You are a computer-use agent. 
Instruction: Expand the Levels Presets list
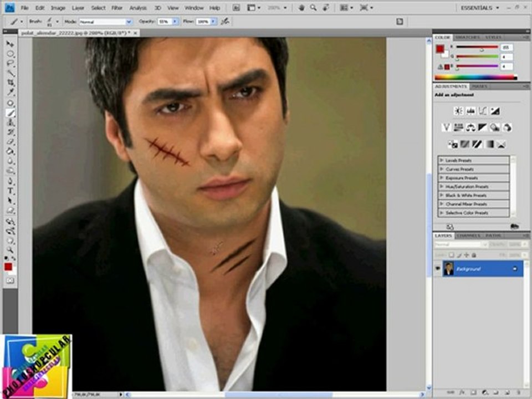click(x=442, y=160)
